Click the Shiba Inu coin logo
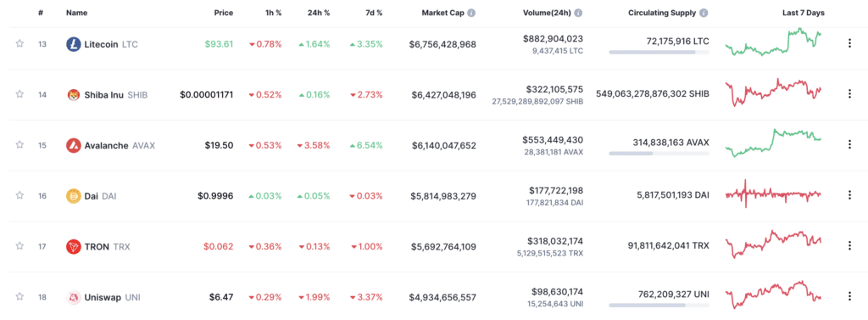 pos(73,95)
